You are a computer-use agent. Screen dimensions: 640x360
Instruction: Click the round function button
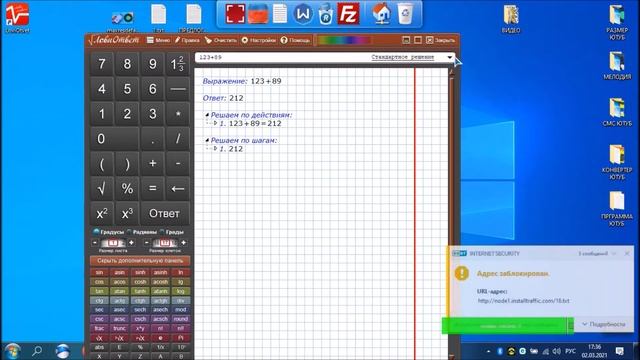(x=181, y=319)
